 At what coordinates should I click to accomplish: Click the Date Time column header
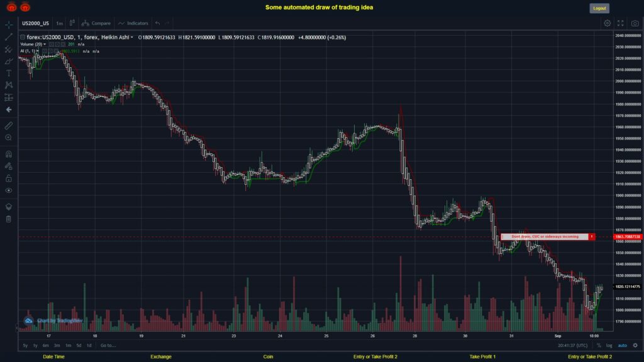[x=54, y=357]
